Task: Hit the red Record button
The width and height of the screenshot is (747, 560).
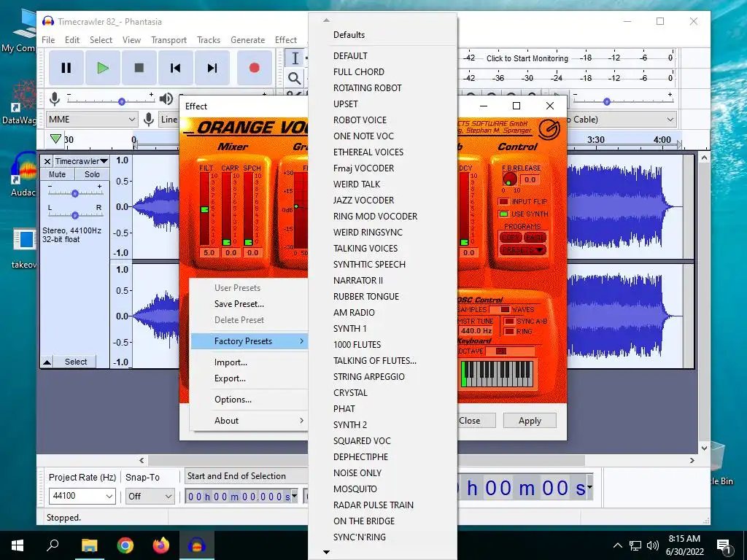Action: [x=255, y=68]
